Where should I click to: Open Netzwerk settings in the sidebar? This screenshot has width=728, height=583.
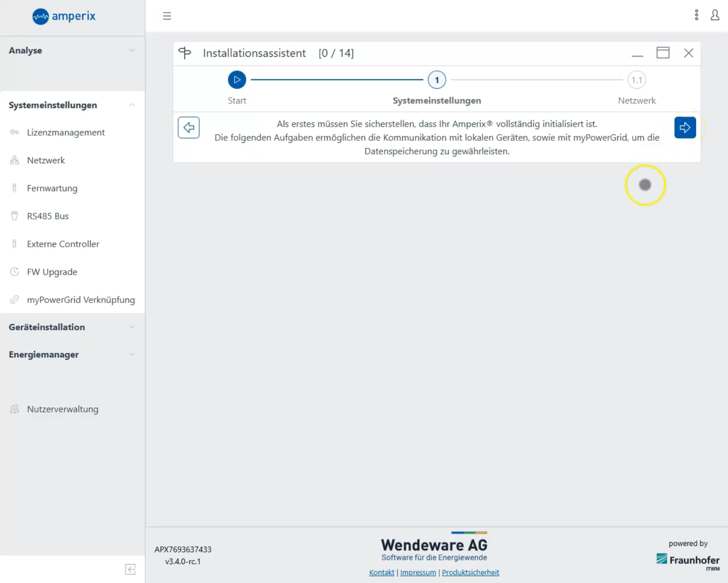point(72,160)
